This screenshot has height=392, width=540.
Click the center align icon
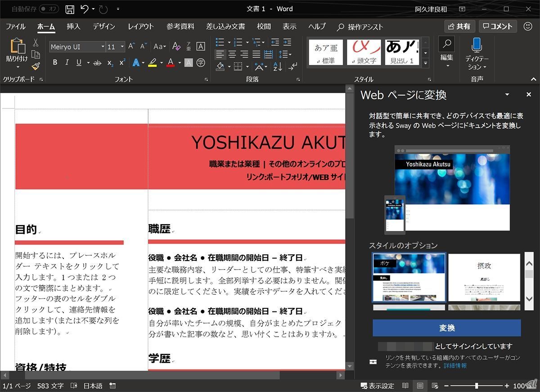(x=232, y=54)
